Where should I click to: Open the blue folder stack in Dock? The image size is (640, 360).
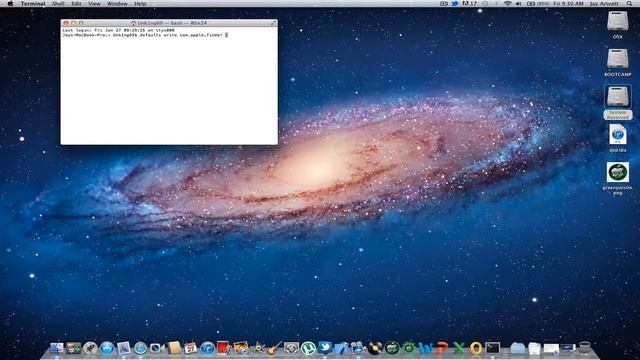point(518,348)
